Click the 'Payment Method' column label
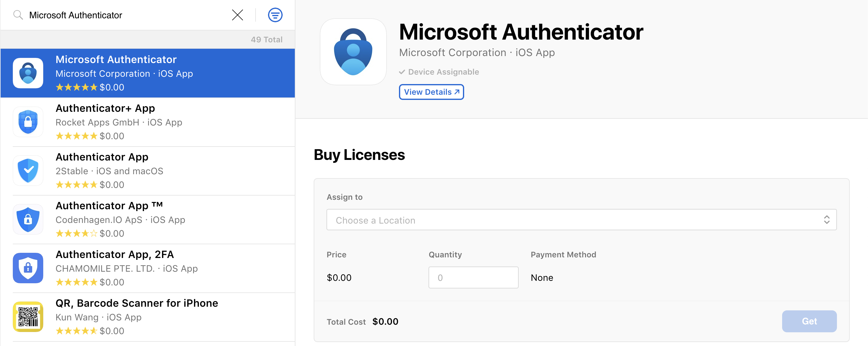Image resolution: width=868 pixels, height=346 pixels. pos(563,255)
